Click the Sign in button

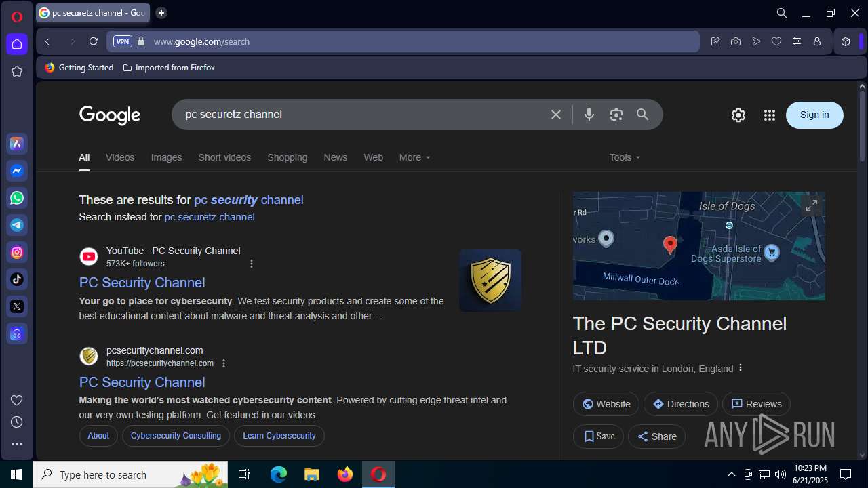814,115
